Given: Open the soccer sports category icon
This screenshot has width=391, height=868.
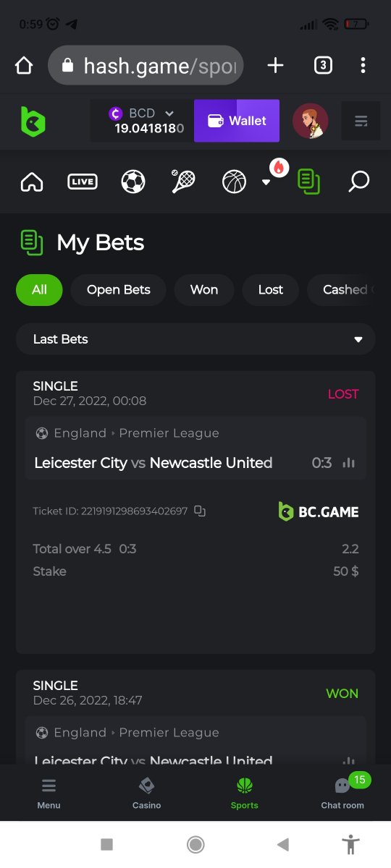Looking at the screenshot, I should pyautogui.click(x=133, y=182).
